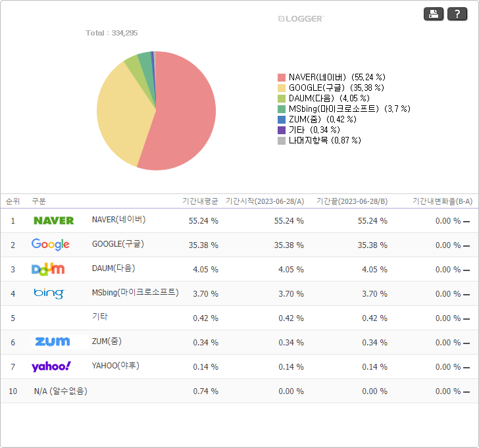Screen dimensions: 479x448
Task: Click ZUM legend text with 0.42 %
Action: pyautogui.click(x=322, y=120)
